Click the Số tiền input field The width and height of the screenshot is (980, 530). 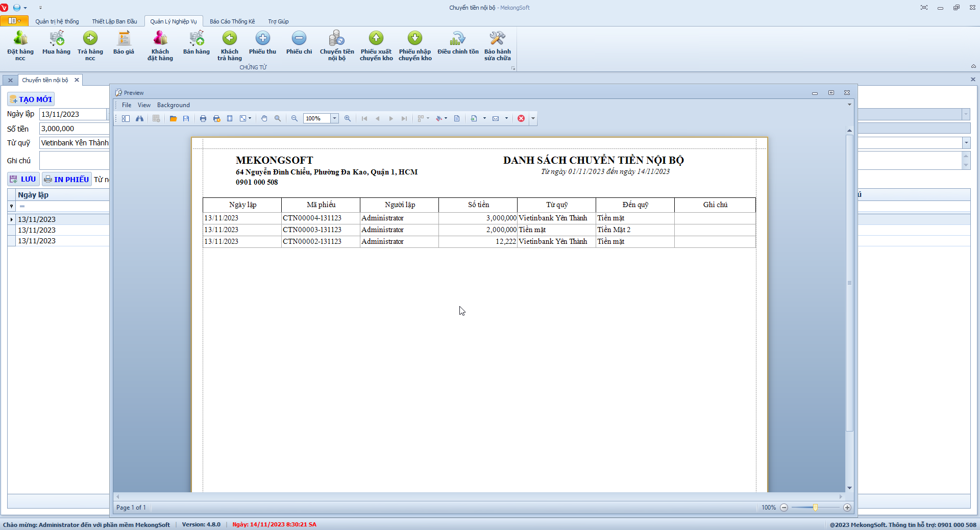pos(73,129)
